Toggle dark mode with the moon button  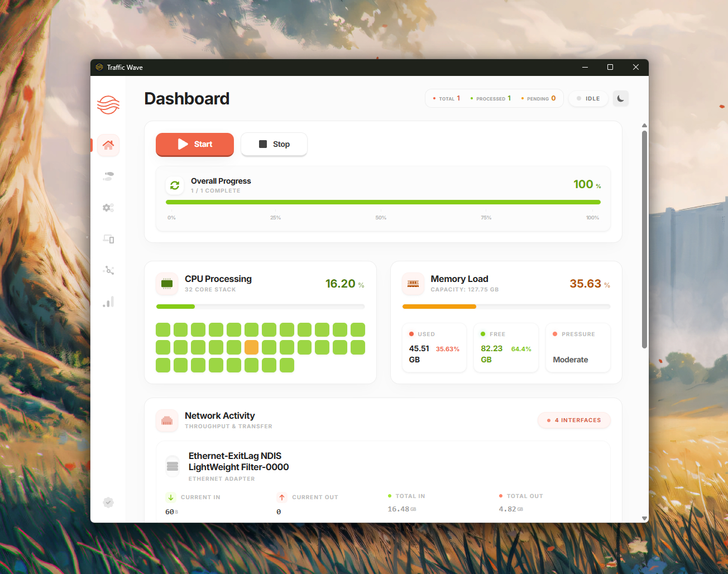[x=620, y=99]
